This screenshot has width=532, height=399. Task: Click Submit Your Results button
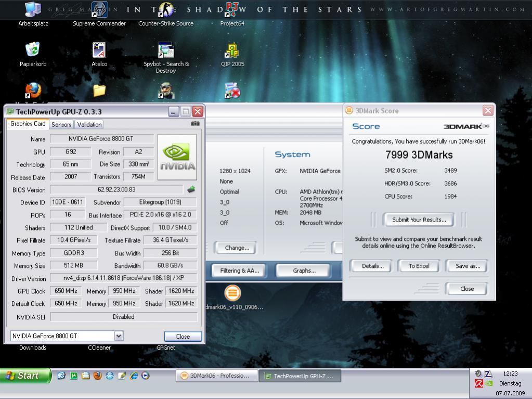tap(419, 220)
